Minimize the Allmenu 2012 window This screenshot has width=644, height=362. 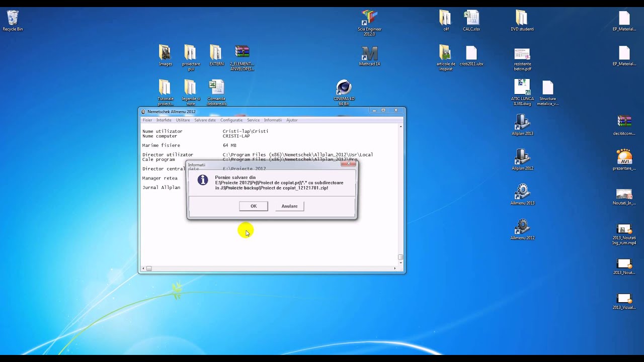click(x=373, y=110)
